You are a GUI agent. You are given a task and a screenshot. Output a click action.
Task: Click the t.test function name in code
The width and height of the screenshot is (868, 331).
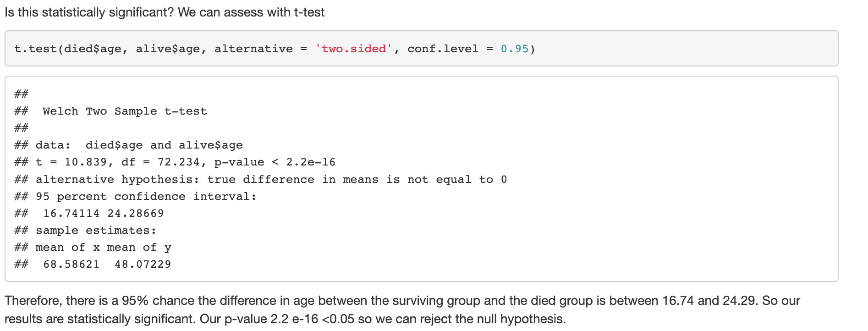click(x=35, y=49)
